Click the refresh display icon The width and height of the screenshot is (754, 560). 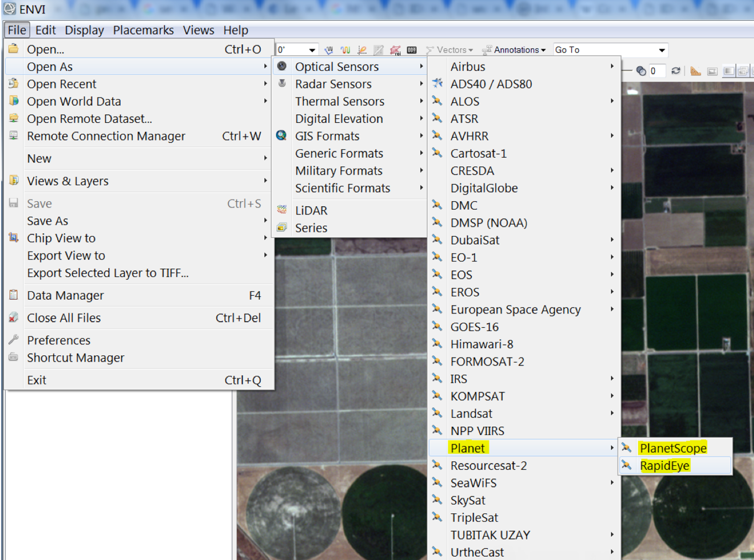click(x=676, y=71)
